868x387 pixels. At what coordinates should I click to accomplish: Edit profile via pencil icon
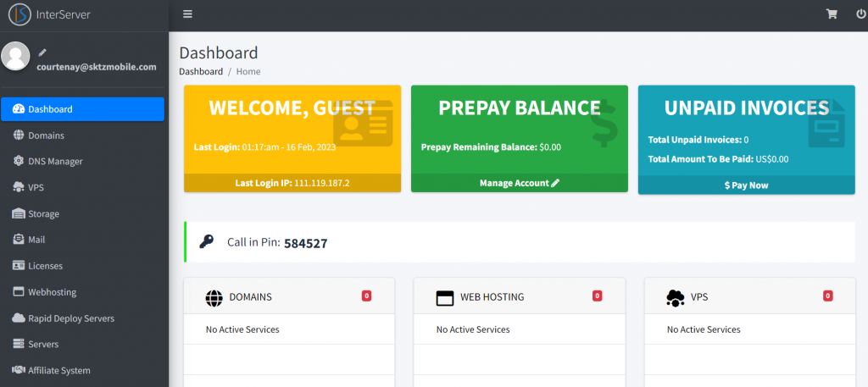point(42,53)
